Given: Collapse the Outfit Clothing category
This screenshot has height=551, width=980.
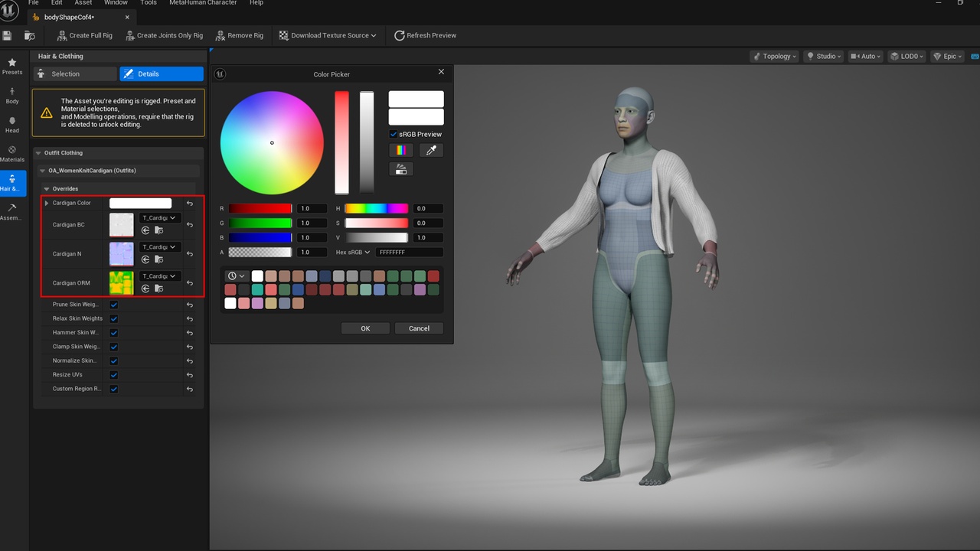Looking at the screenshot, I should point(38,153).
